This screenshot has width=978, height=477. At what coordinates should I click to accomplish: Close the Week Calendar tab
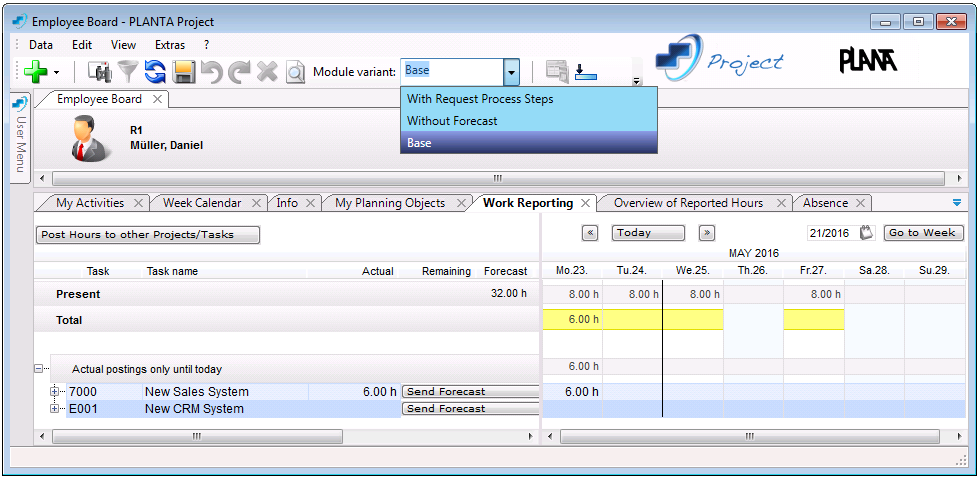256,203
